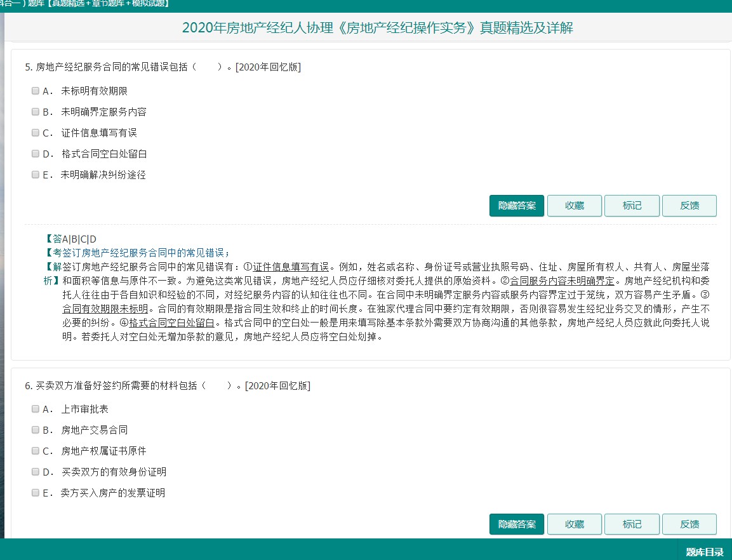Click 隐藏答案 button for question 6
The width and height of the screenshot is (732, 560).
516,524
